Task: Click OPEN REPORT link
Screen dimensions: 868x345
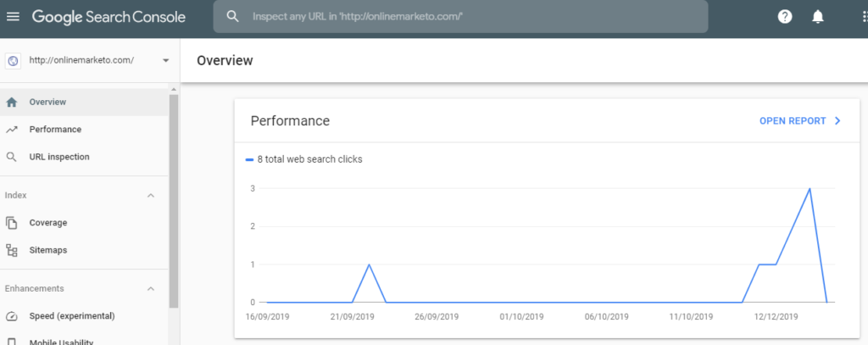Action: click(x=792, y=121)
